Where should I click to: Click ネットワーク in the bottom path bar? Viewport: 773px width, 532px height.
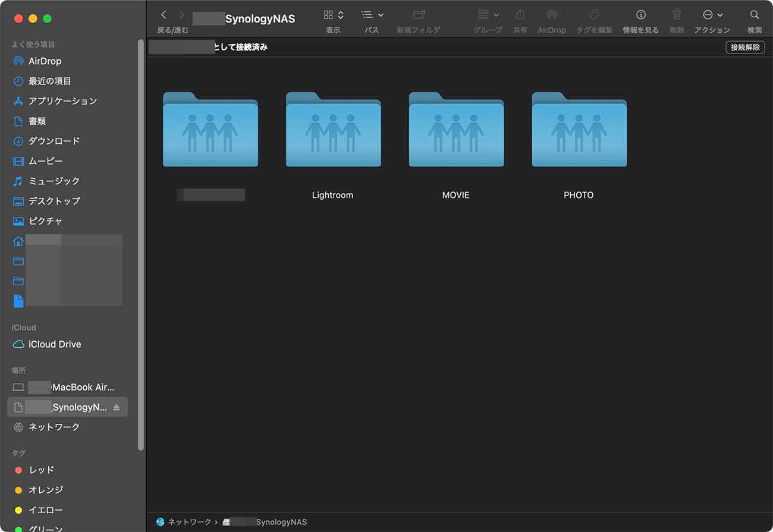(x=183, y=522)
